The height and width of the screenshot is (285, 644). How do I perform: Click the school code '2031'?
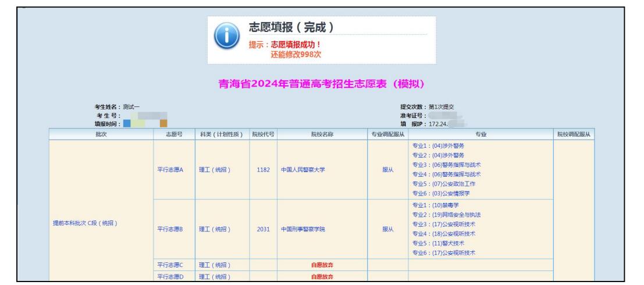(x=264, y=229)
